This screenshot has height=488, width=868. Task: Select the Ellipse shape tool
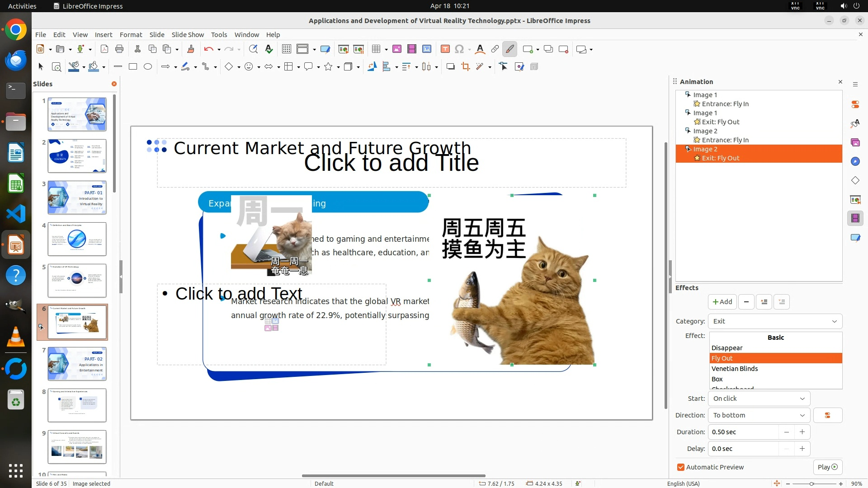pos(148,67)
